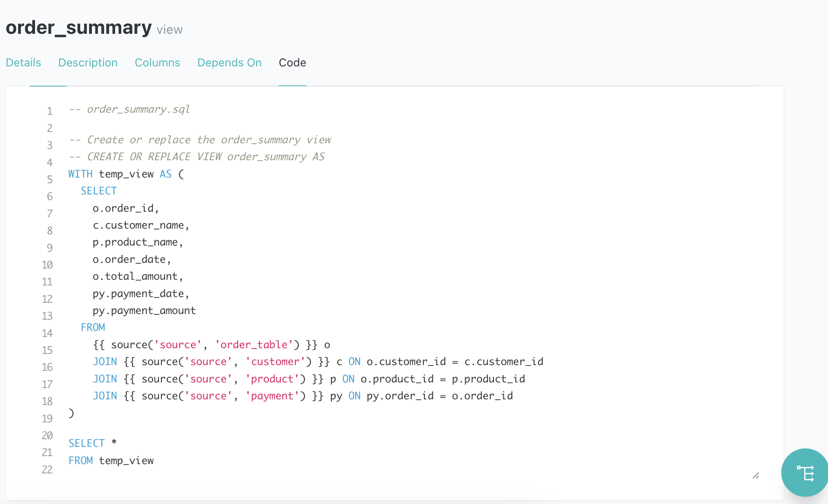Click the 'product' source string
828x504 pixels.
272,379
